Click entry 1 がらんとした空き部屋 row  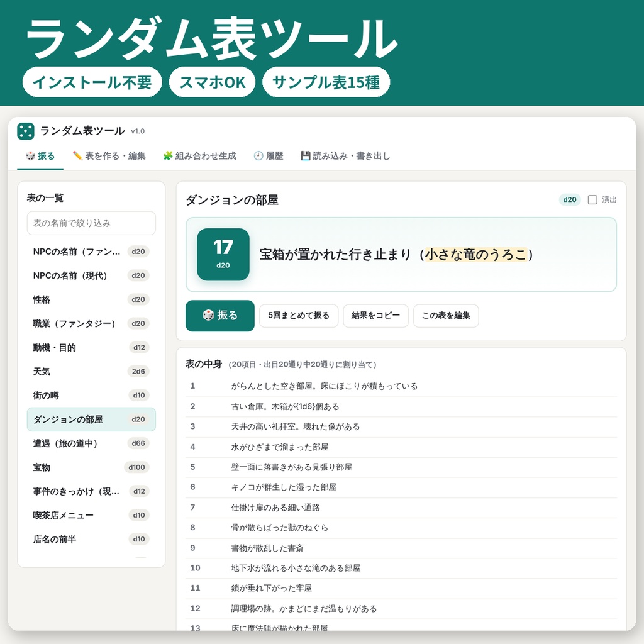(x=401, y=386)
